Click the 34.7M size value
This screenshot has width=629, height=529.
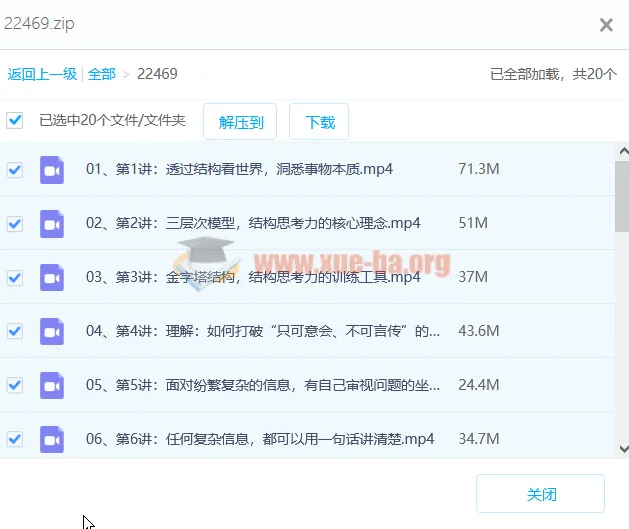click(479, 439)
